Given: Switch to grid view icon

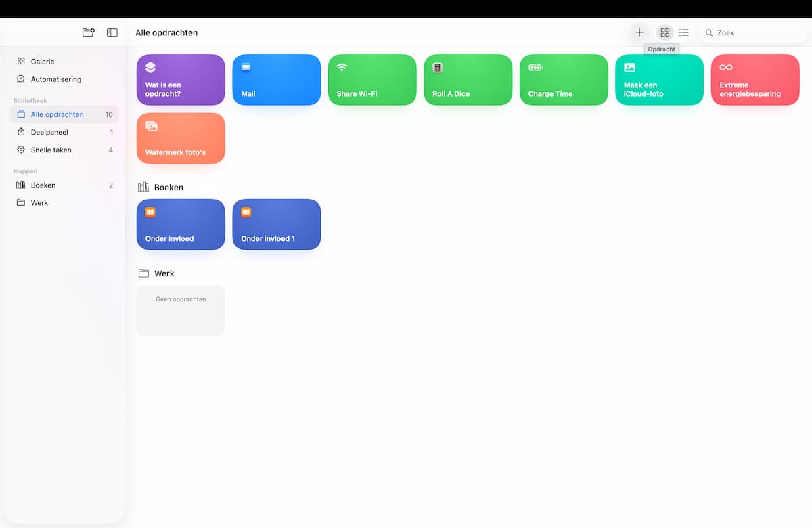Looking at the screenshot, I should [x=665, y=32].
